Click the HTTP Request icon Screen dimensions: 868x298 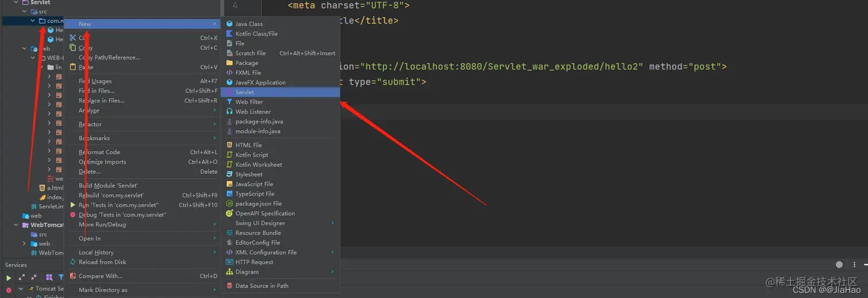(230, 262)
